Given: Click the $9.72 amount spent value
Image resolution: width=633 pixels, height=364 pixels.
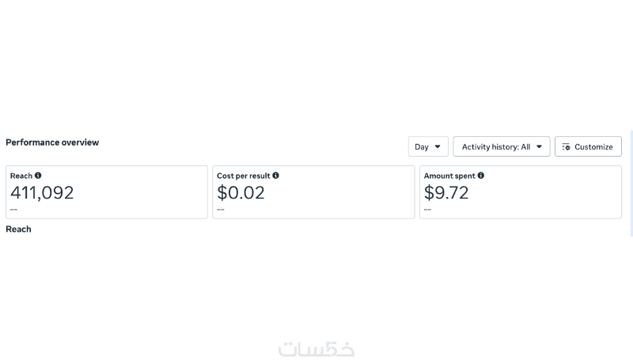Looking at the screenshot, I should click(x=446, y=192).
